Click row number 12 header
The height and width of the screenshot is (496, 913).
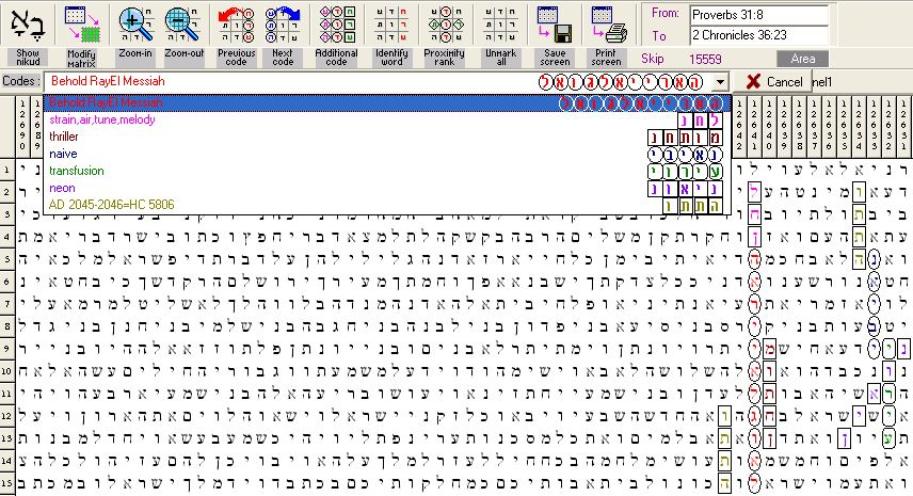[6, 416]
